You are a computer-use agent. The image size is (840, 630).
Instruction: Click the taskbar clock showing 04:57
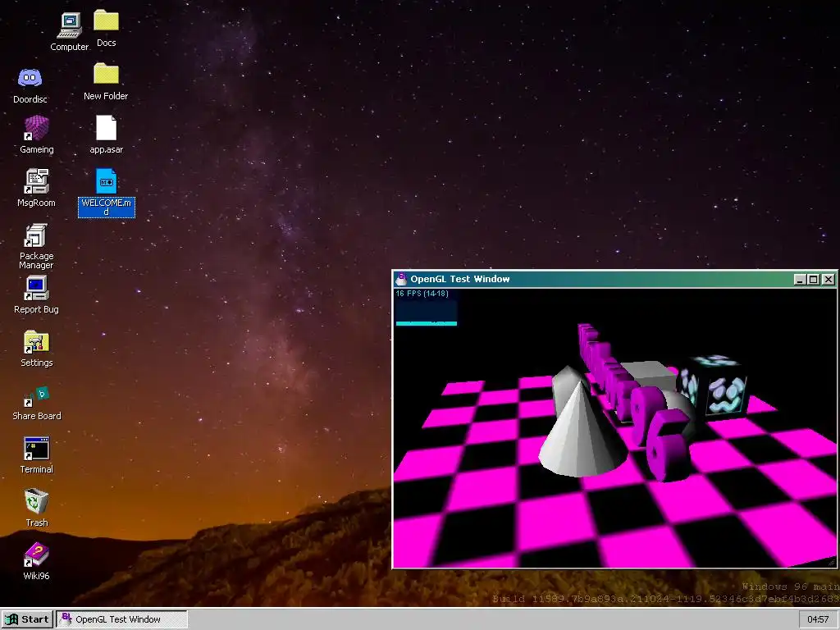click(818, 619)
